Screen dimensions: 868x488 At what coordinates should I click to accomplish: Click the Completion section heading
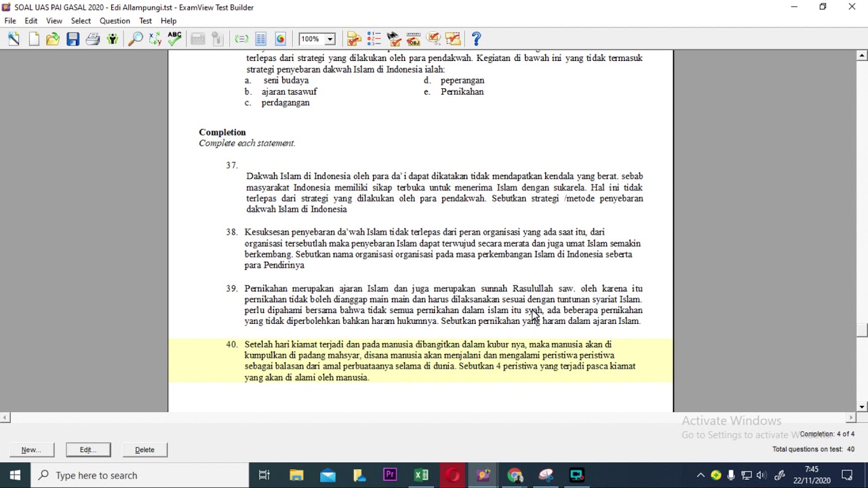coord(222,132)
